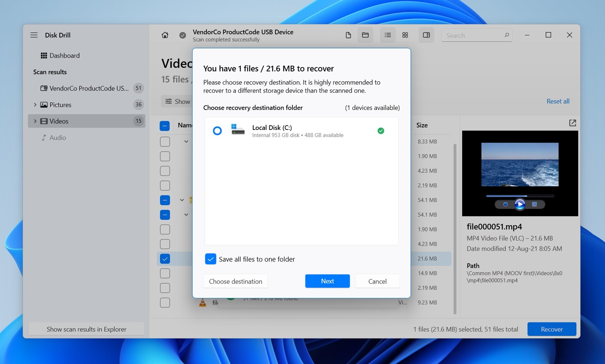
Task: Click the scan status checkmark icon
Action: tap(182, 35)
